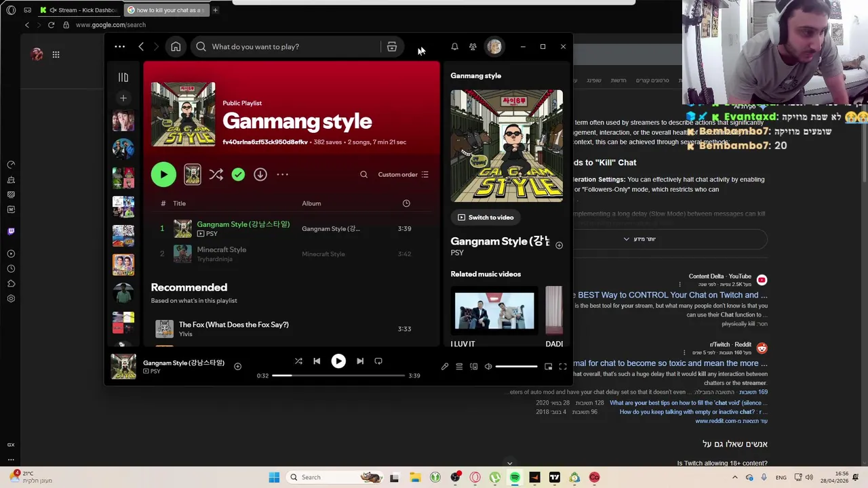868x488 pixels.
Task: Click browser address bar google.com/search
Action: pos(111,25)
